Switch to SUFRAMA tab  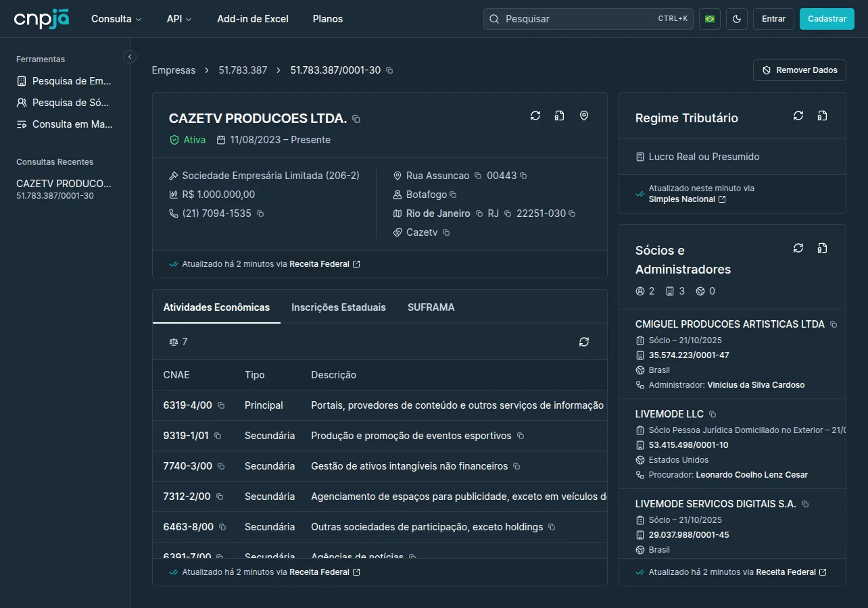point(431,307)
